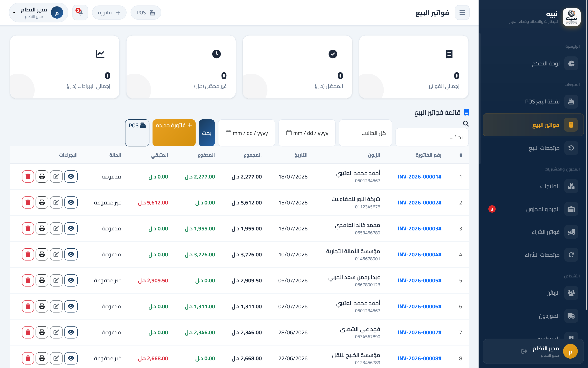Edit invoice INV-2026-00004 via pencil icon
This screenshot has width=588, height=368.
click(56, 254)
